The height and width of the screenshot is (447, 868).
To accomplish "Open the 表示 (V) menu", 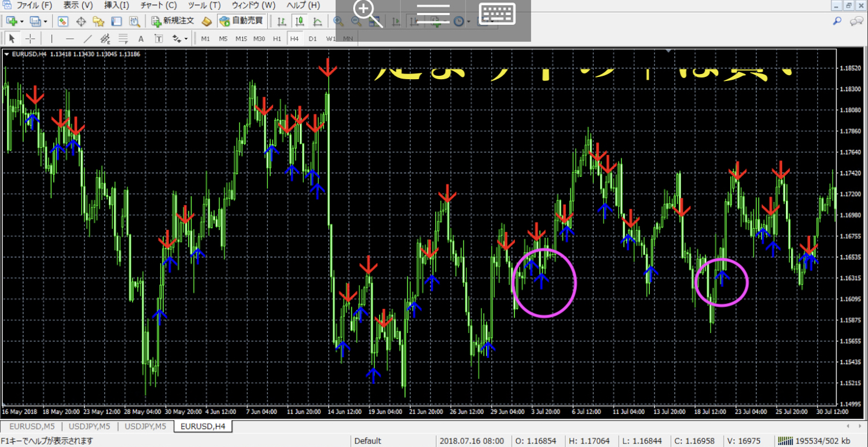I will click(78, 5).
